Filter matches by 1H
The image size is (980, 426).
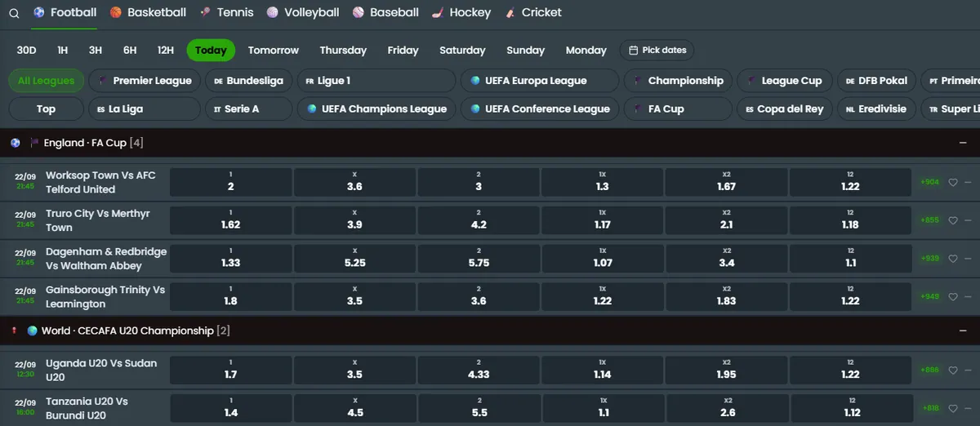click(x=63, y=50)
